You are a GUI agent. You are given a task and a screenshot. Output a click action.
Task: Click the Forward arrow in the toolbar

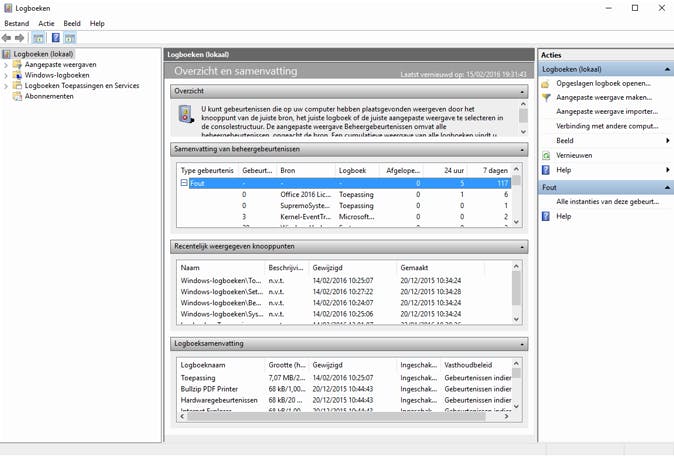click(20, 38)
